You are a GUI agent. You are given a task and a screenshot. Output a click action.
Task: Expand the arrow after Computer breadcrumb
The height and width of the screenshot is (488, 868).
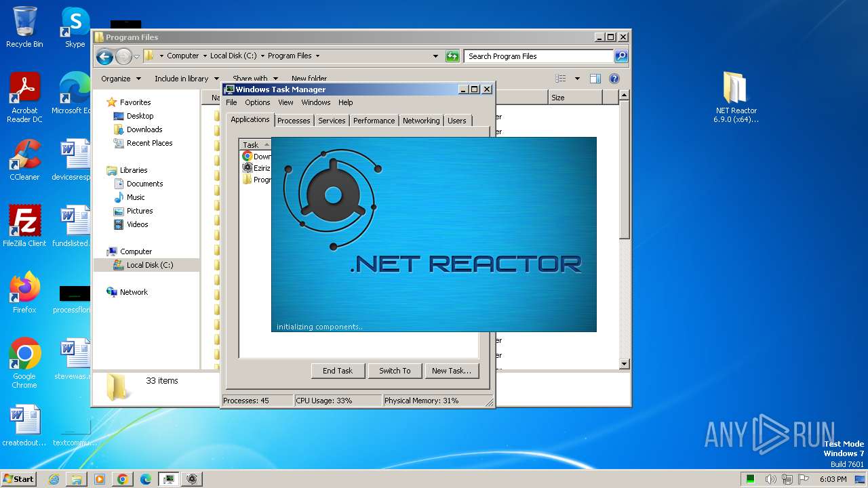(x=205, y=56)
